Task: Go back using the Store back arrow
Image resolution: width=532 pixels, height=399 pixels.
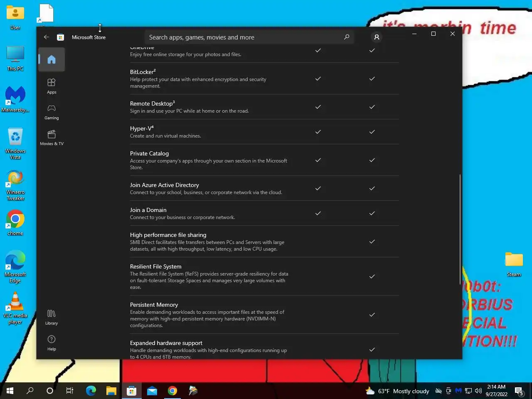Action: click(x=46, y=37)
